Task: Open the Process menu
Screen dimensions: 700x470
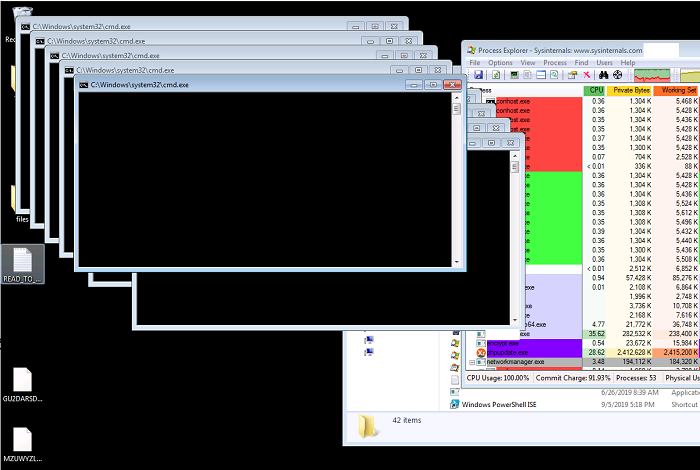Action: pyautogui.click(x=555, y=62)
